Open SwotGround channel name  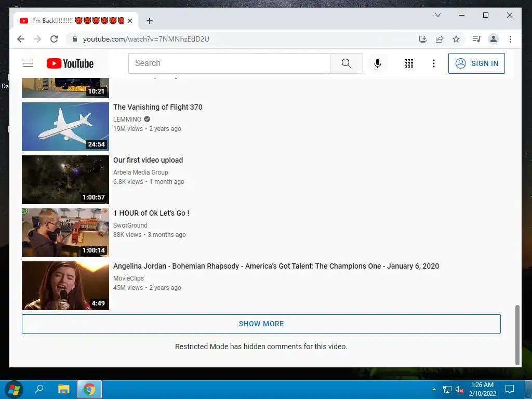pos(130,225)
